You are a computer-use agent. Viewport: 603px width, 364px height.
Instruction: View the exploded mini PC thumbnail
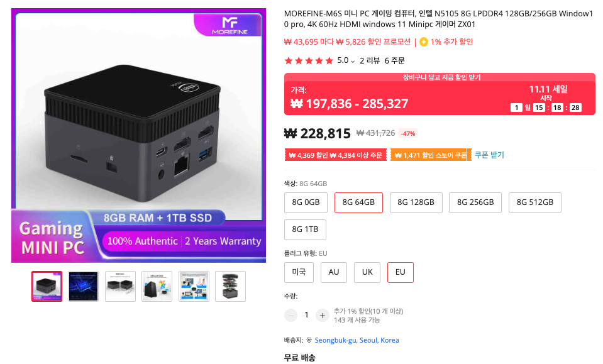[x=230, y=286]
